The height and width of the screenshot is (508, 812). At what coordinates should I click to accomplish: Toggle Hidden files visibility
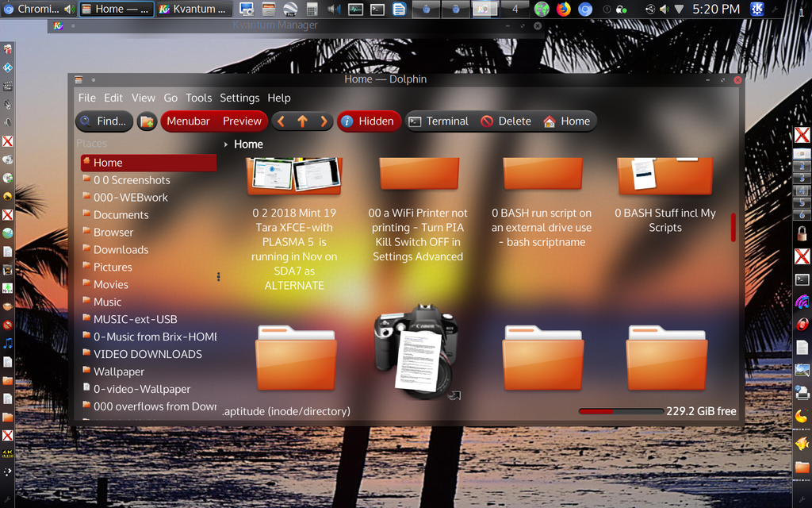point(368,121)
